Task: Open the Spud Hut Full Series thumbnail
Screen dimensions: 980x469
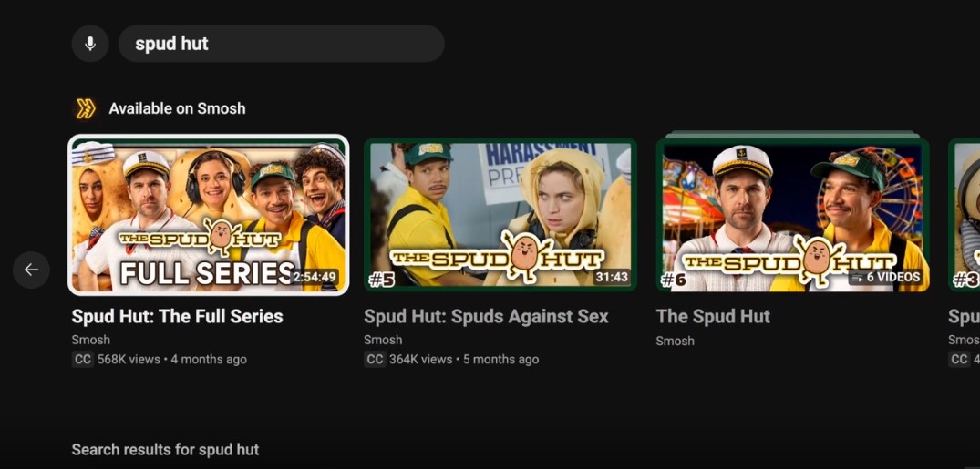Action: coord(208,215)
